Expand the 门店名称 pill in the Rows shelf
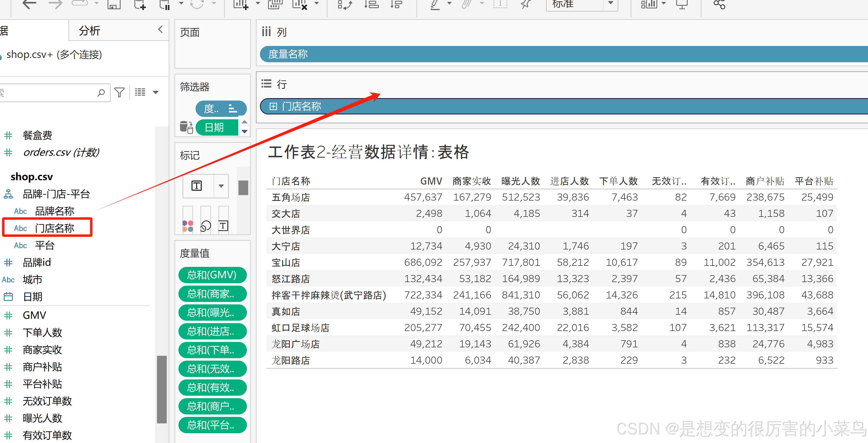 click(x=273, y=107)
